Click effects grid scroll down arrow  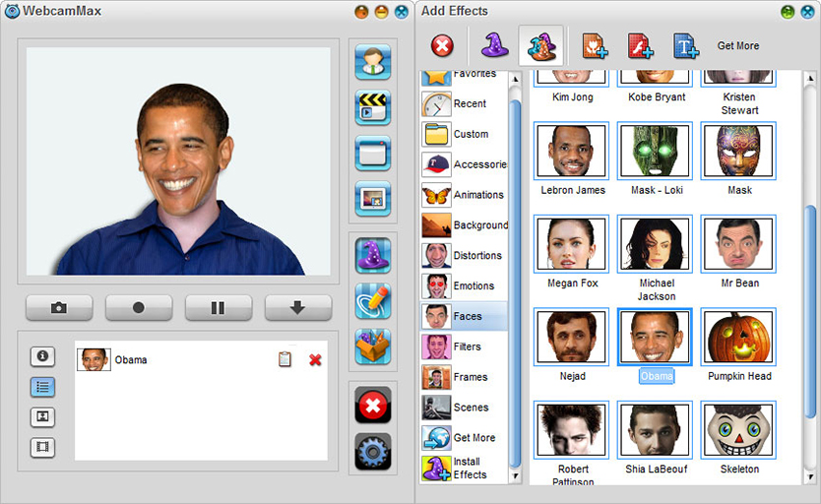tap(810, 476)
